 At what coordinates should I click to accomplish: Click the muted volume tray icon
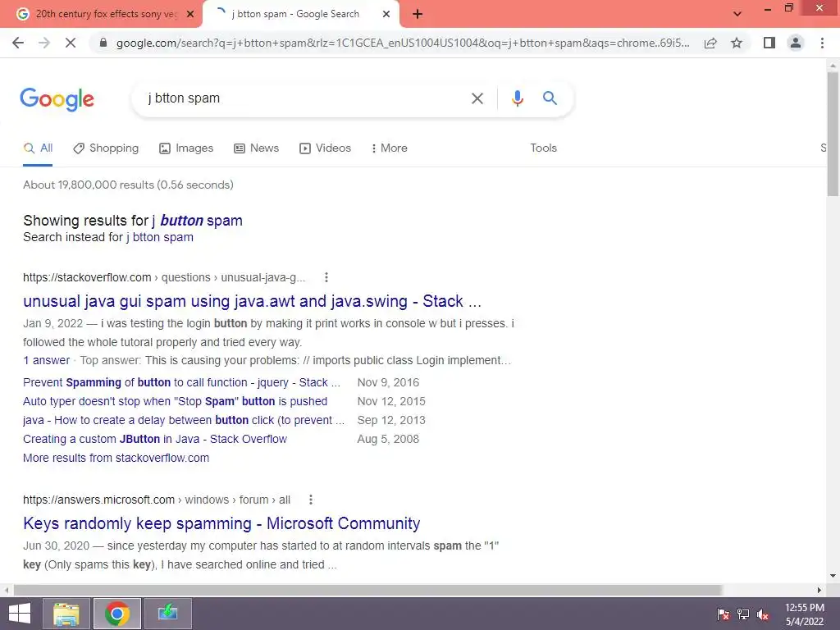pos(763,614)
